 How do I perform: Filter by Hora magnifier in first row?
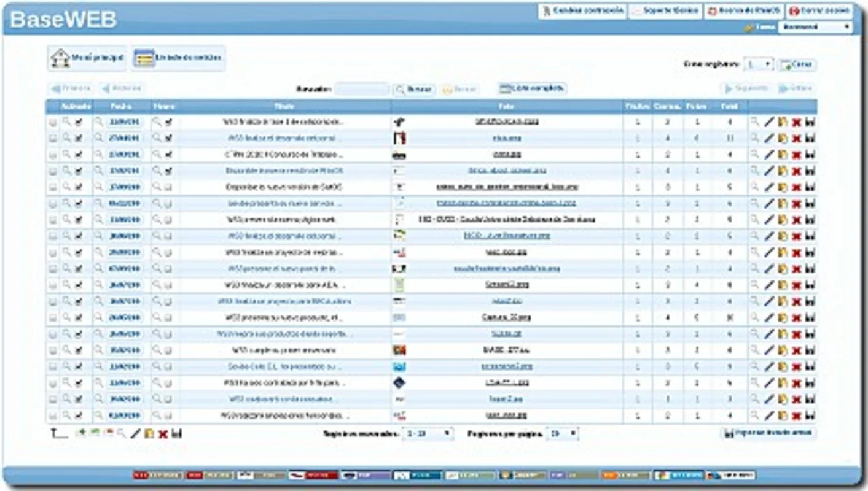pyautogui.click(x=157, y=122)
